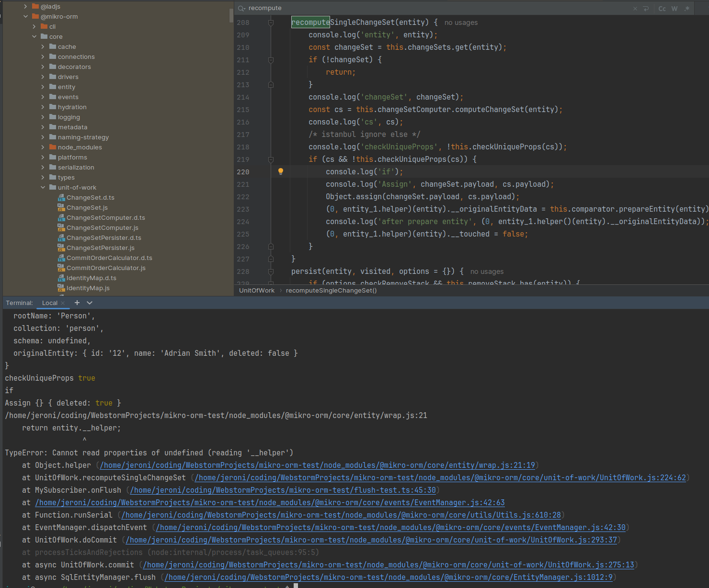Screen dimensions: 709x588
Task: Toggle match case (Cc) in the search bar
Action: (662, 8)
